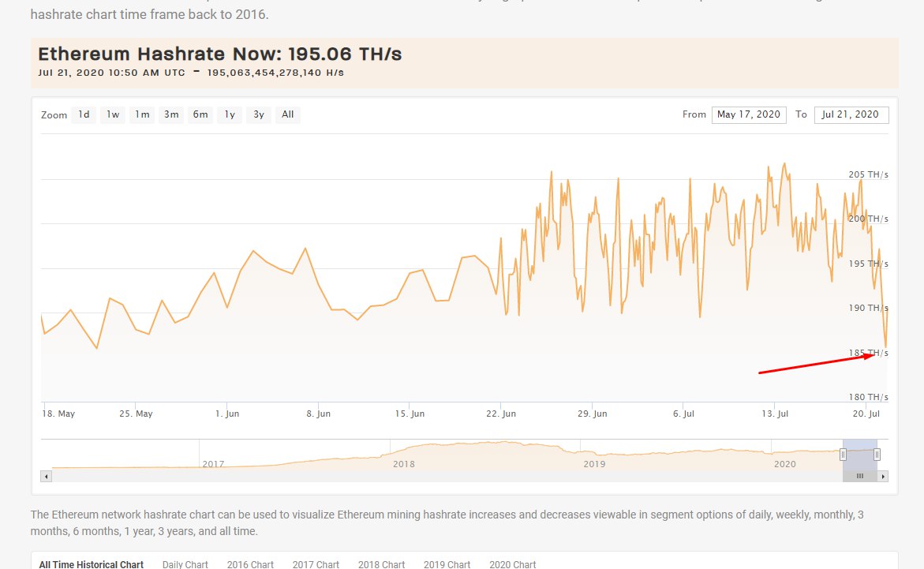Grab the left range handle in navigator

click(x=843, y=455)
